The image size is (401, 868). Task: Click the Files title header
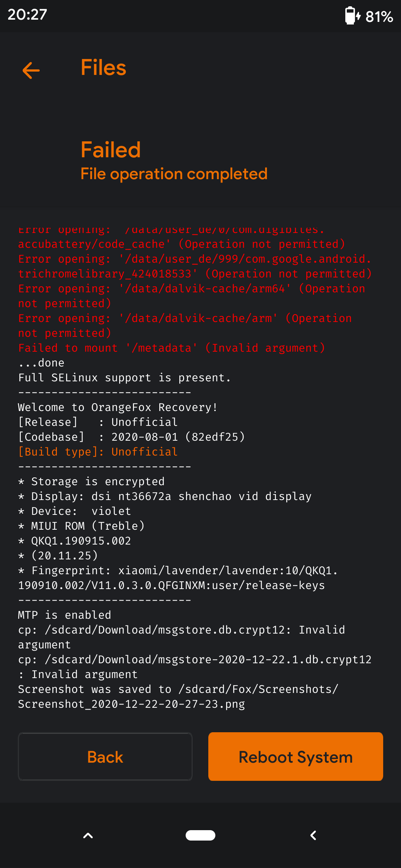[x=104, y=68]
